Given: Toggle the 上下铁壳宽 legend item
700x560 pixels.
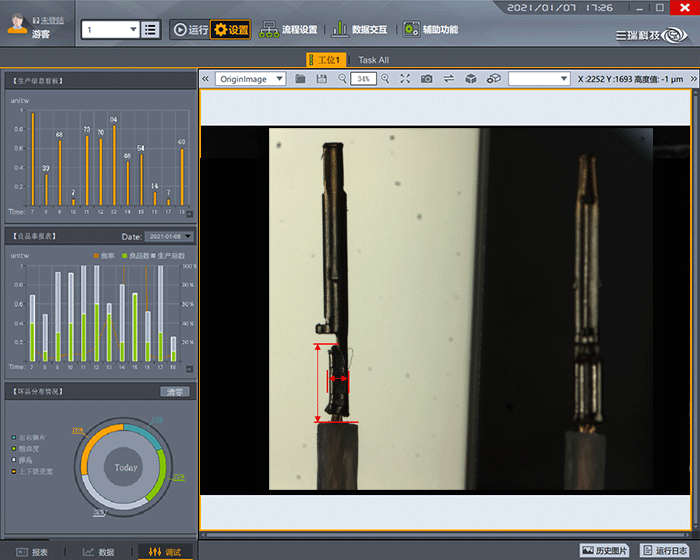Looking at the screenshot, I should tap(32, 471).
